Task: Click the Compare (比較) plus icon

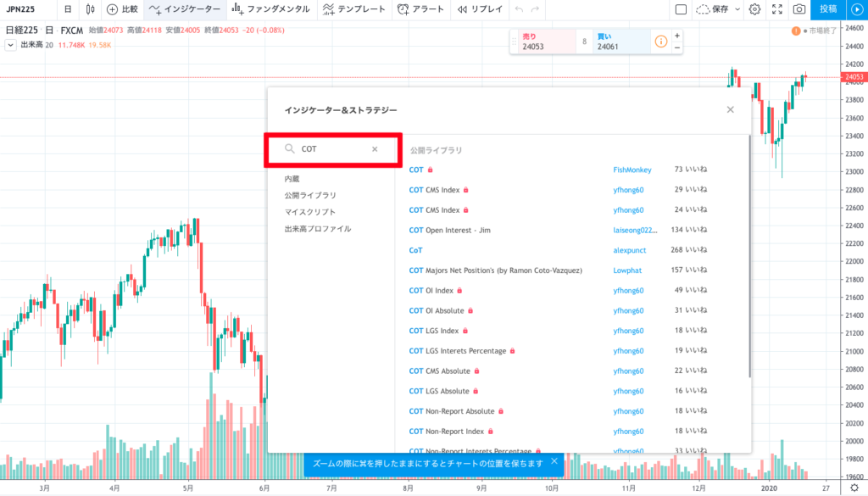Action: 112,9
